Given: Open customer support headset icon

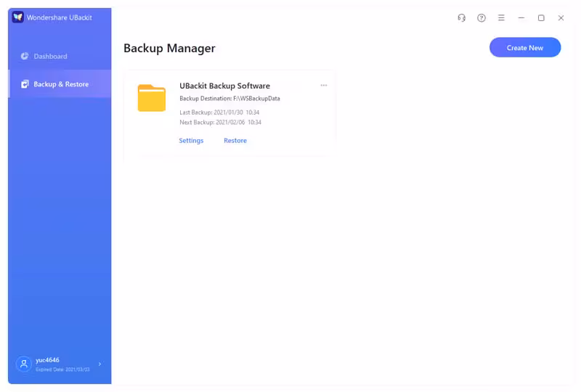Looking at the screenshot, I should [462, 17].
